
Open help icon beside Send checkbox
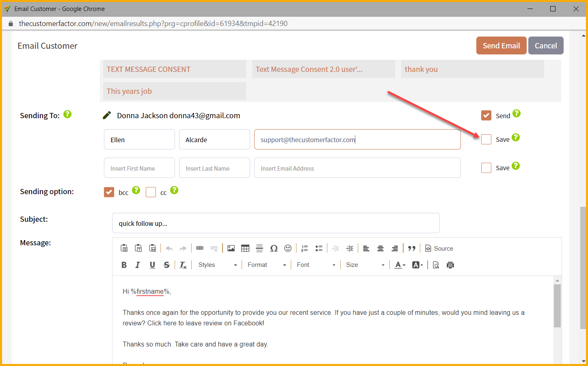click(517, 113)
